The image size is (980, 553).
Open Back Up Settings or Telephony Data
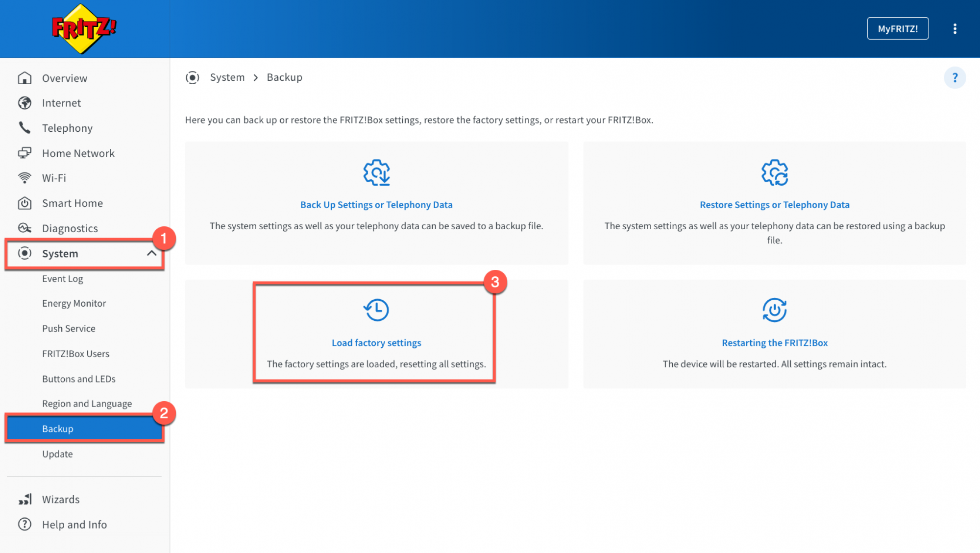pos(376,205)
